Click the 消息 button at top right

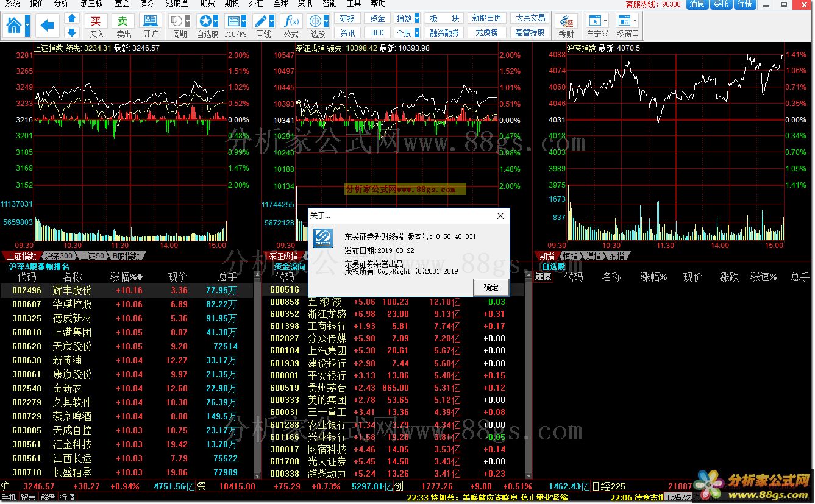[x=697, y=4]
